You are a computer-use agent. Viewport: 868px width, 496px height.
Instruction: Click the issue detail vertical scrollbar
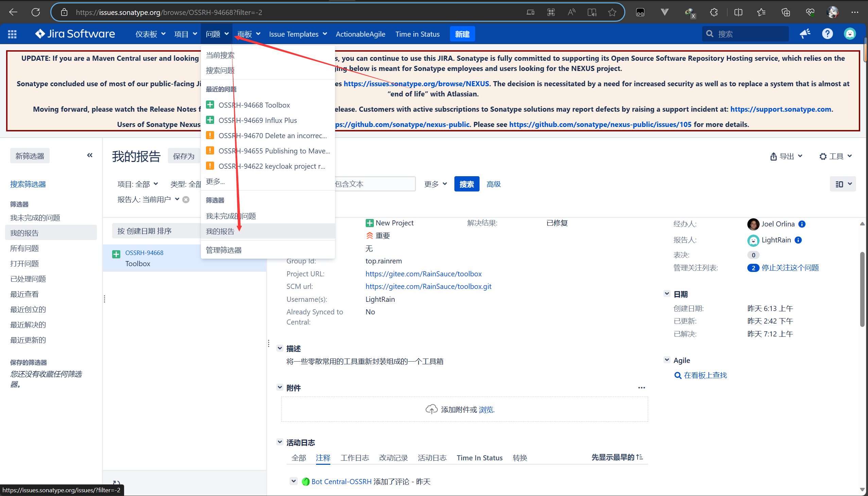tap(862, 290)
